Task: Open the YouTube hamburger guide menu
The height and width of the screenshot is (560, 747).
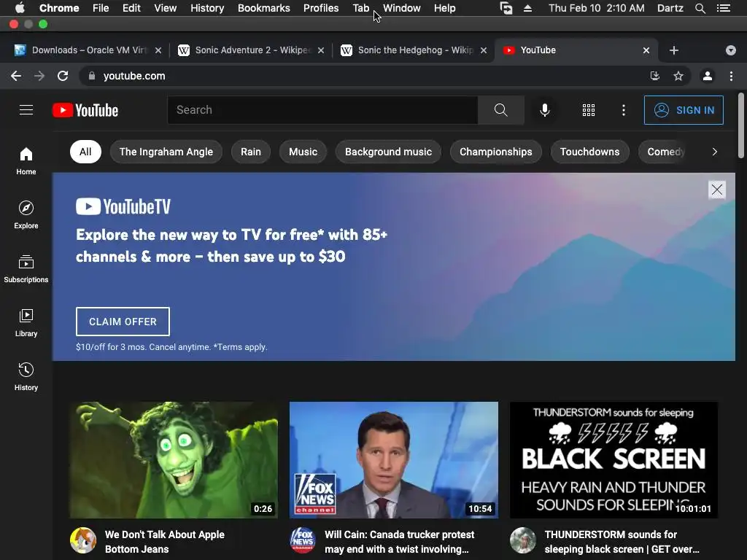Action: pos(26,110)
